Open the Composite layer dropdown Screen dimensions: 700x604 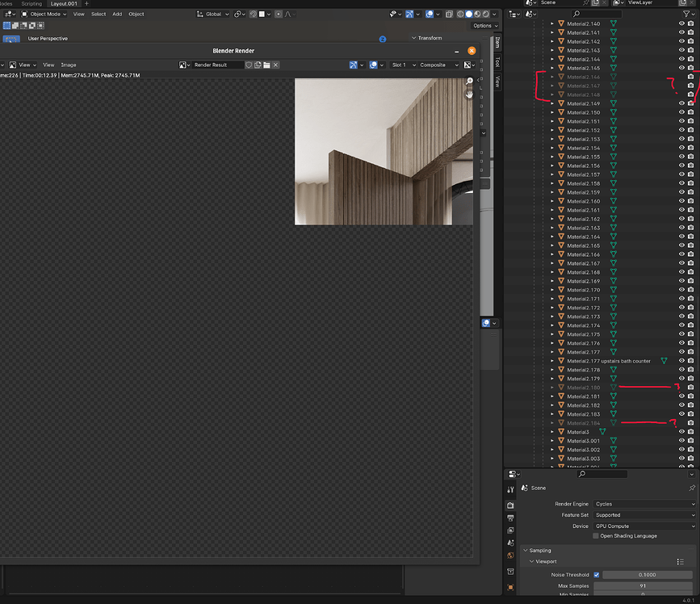click(x=438, y=65)
